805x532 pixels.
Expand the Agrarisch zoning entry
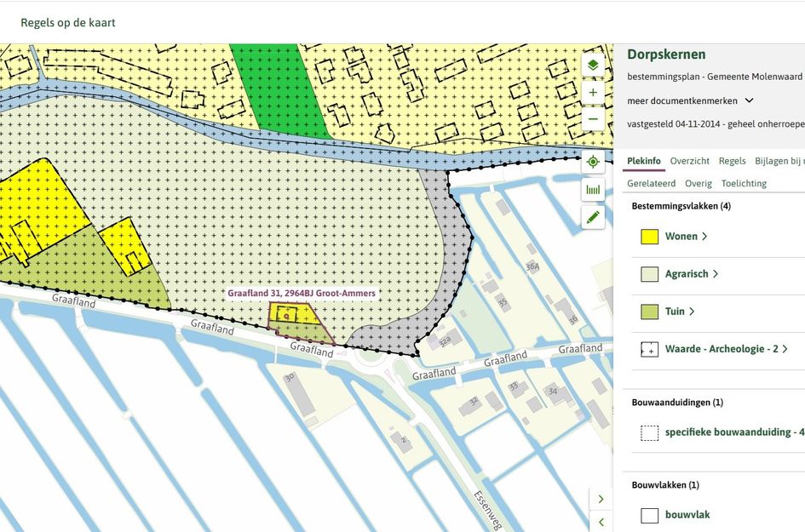point(692,274)
